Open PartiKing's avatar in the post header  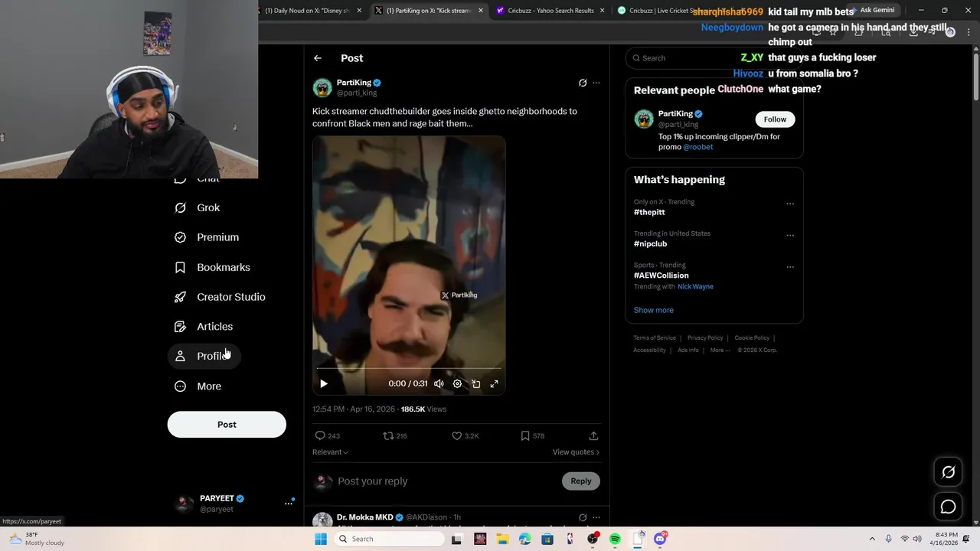pyautogui.click(x=322, y=87)
